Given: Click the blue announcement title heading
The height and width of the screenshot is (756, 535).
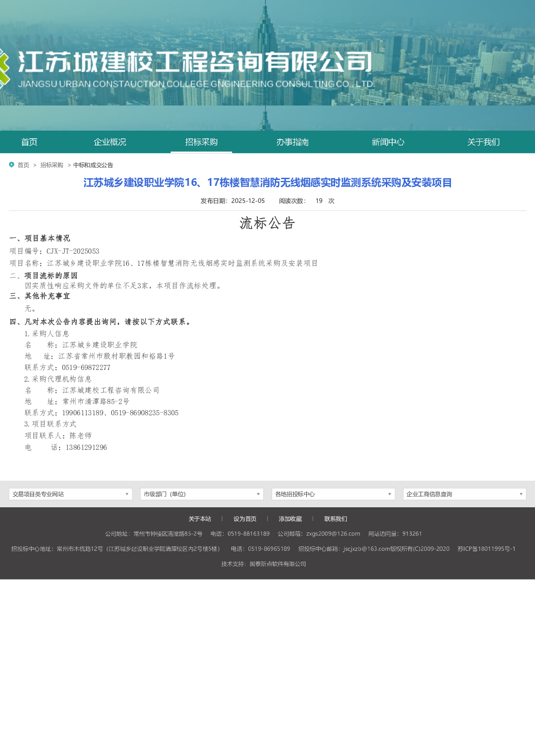Looking at the screenshot, I should coord(267,183).
